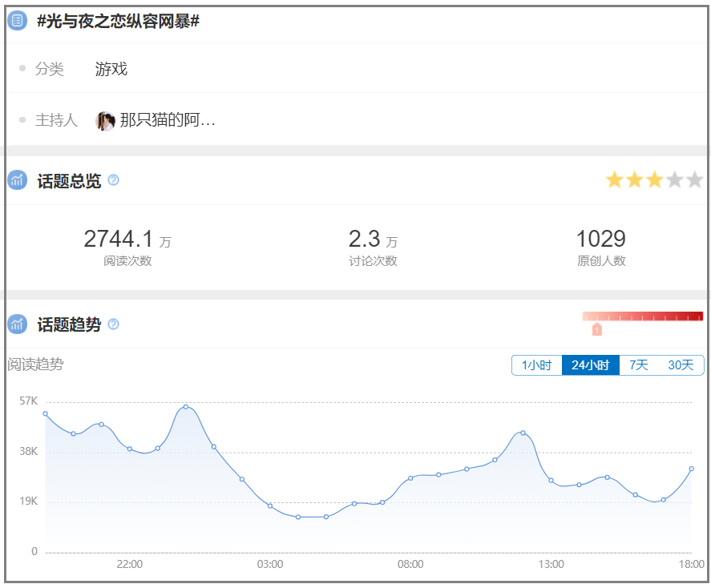The width and height of the screenshot is (711, 588).
Task: Click the third gold rating star
Action: [x=654, y=179]
